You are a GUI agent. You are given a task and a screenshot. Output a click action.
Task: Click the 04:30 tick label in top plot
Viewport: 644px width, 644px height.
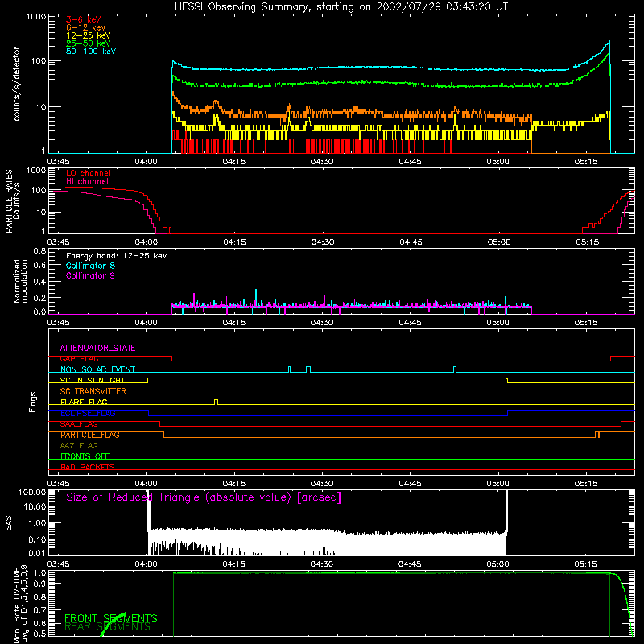click(x=322, y=162)
